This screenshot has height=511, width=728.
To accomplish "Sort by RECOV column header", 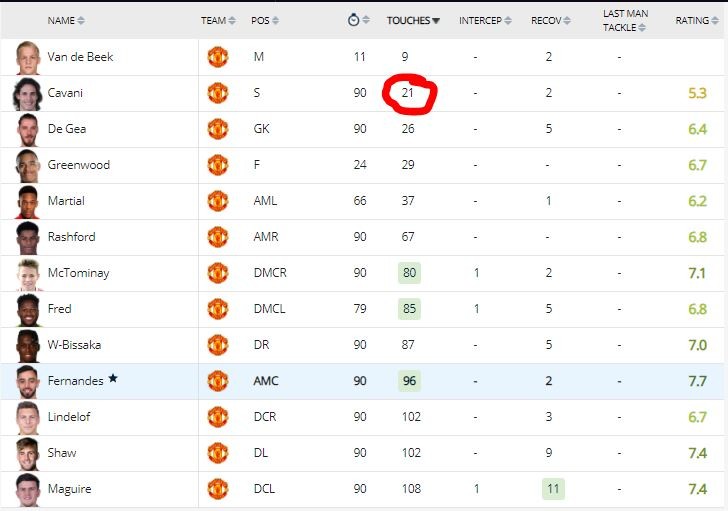I will (550, 20).
